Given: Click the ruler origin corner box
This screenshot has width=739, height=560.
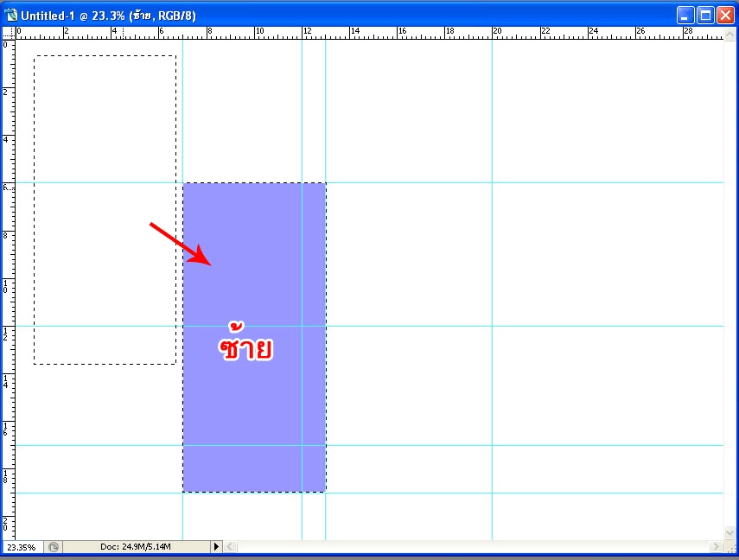Looking at the screenshot, I should point(9,33).
